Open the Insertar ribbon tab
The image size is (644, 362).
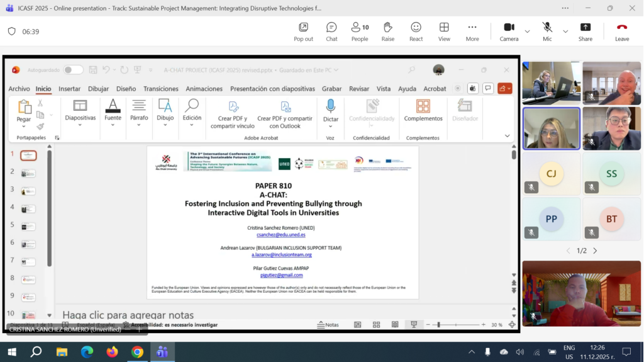click(69, 89)
